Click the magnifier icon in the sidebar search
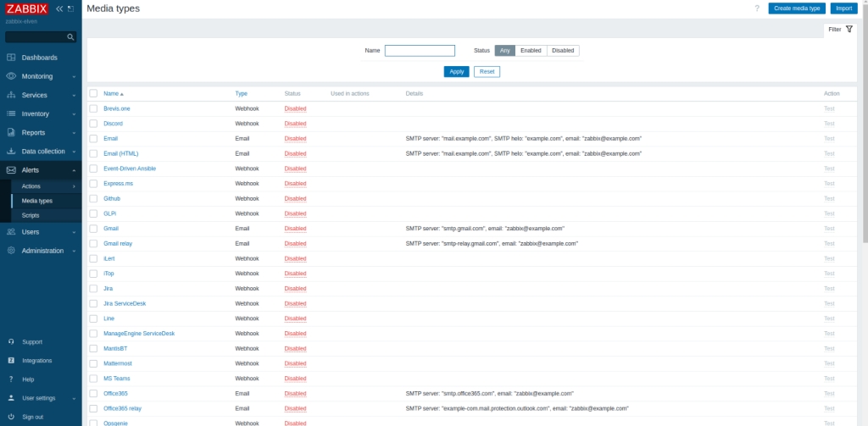The width and height of the screenshot is (868, 426). tap(70, 37)
